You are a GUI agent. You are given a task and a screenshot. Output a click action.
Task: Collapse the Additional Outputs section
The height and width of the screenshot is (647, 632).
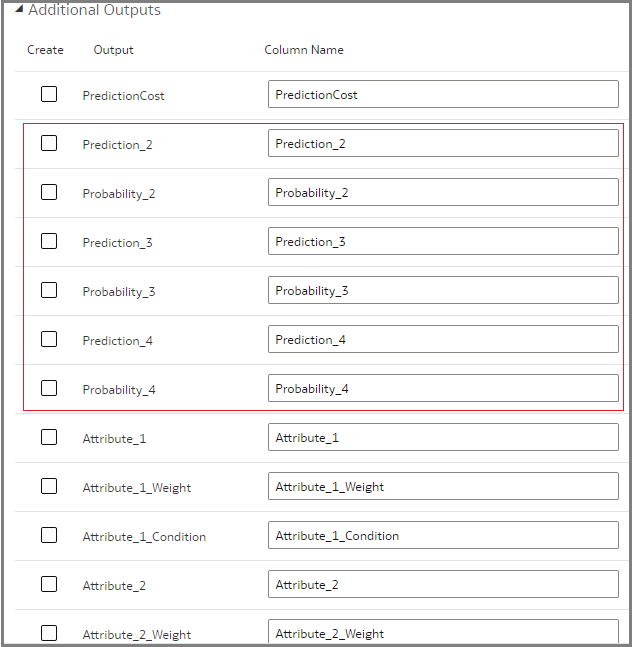coord(19,10)
